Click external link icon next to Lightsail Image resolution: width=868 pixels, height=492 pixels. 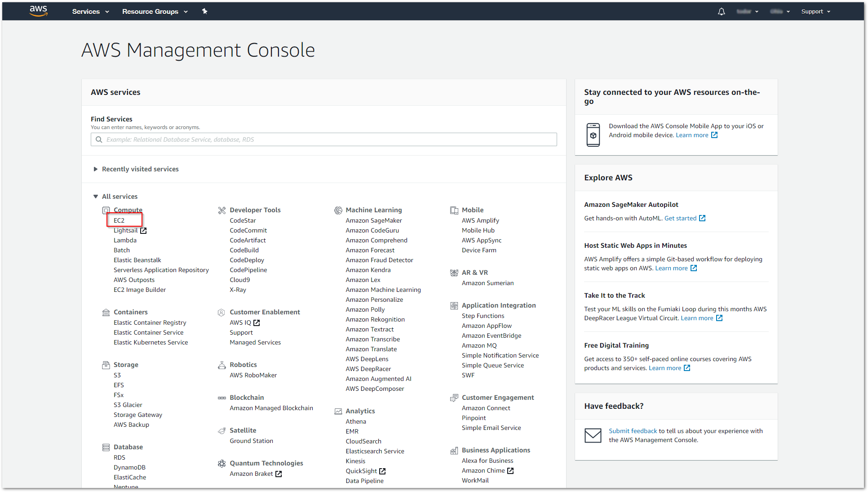click(x=143, y=230)
